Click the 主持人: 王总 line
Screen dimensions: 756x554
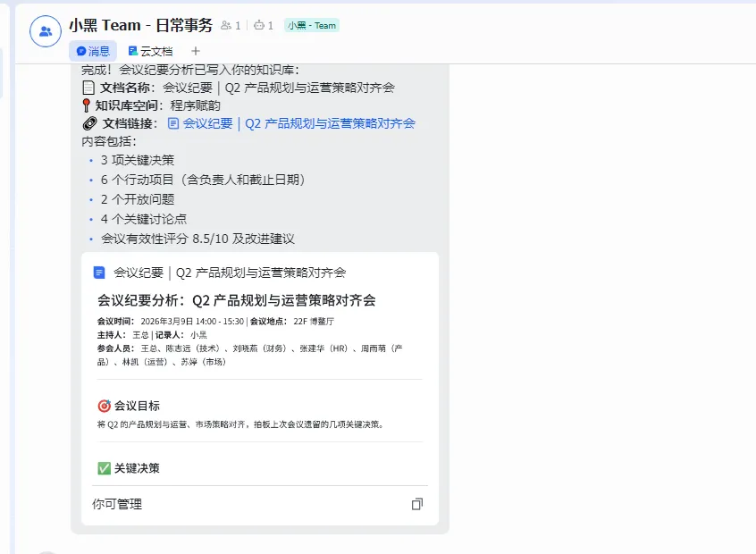tap(152, 335)
